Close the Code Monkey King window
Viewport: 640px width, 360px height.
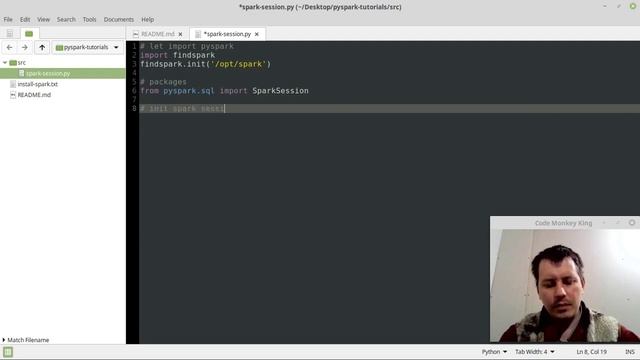pyautogui.click(x=632, y=222)
